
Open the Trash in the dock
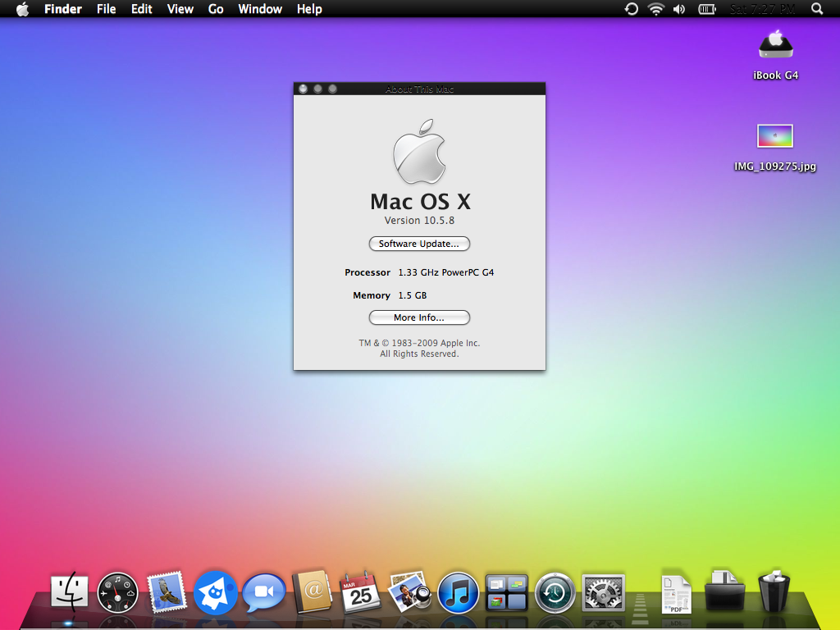pos(774,591)
